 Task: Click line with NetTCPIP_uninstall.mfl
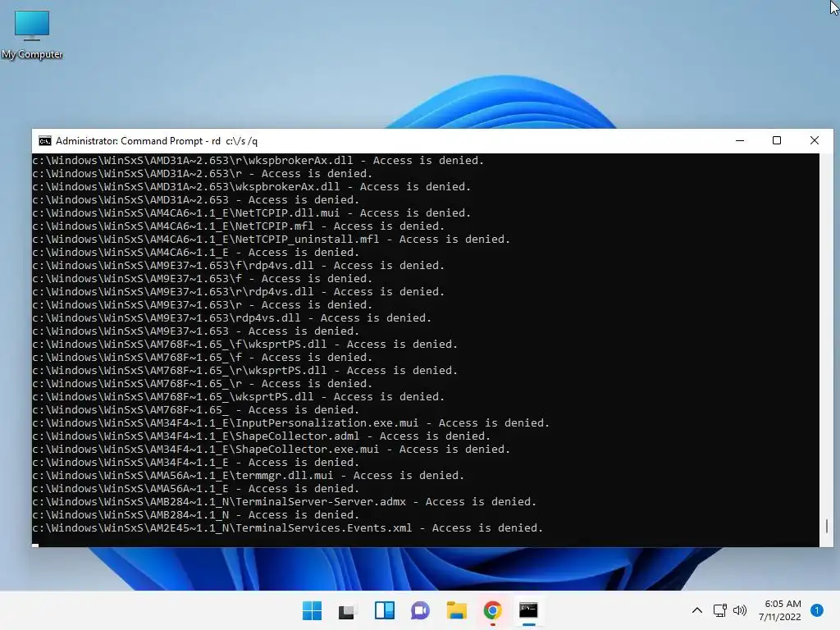(x=271, y=240)
